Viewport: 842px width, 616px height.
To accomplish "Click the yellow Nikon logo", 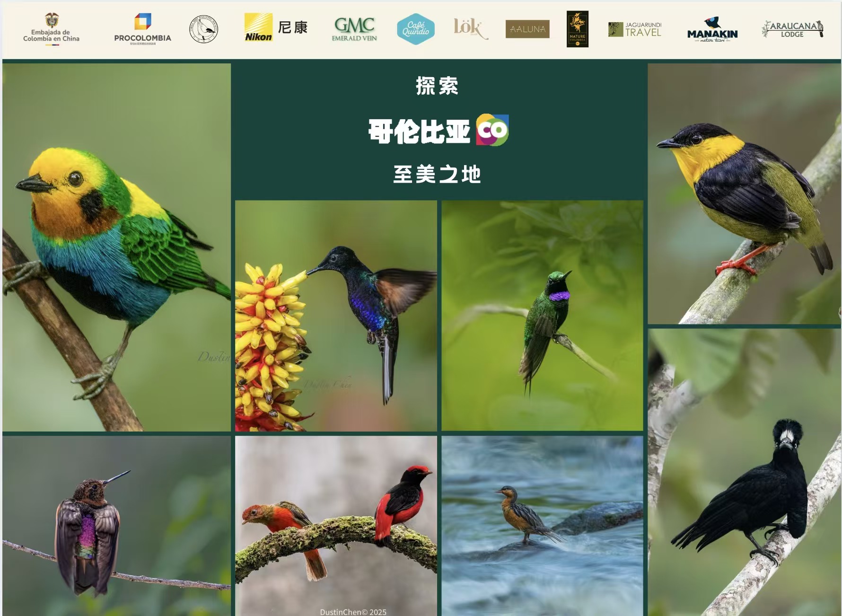I will (258, 27).
